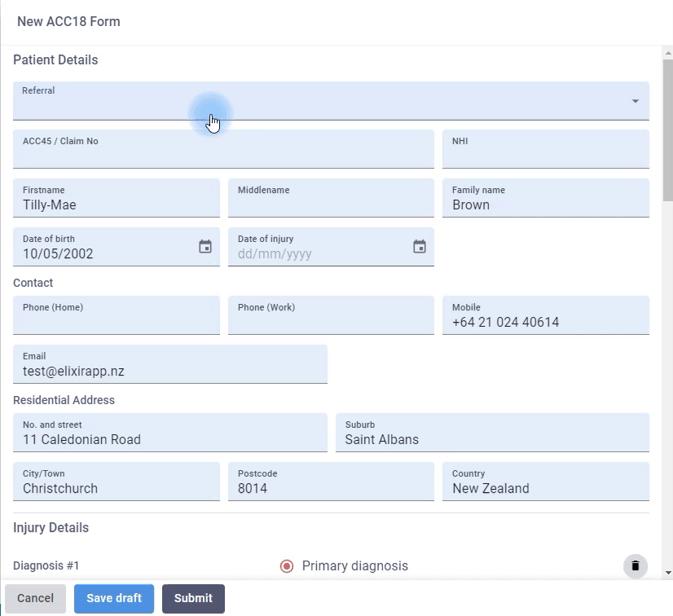Submit the ACC18 form
This screenshot has height=616, width=673.
point(193,598)
